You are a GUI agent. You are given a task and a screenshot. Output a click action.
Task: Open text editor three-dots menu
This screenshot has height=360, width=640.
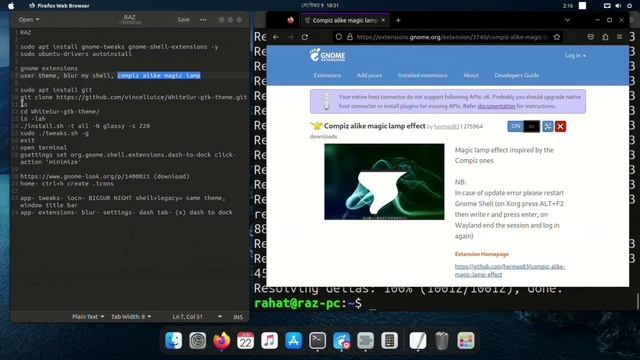[203, 20]
